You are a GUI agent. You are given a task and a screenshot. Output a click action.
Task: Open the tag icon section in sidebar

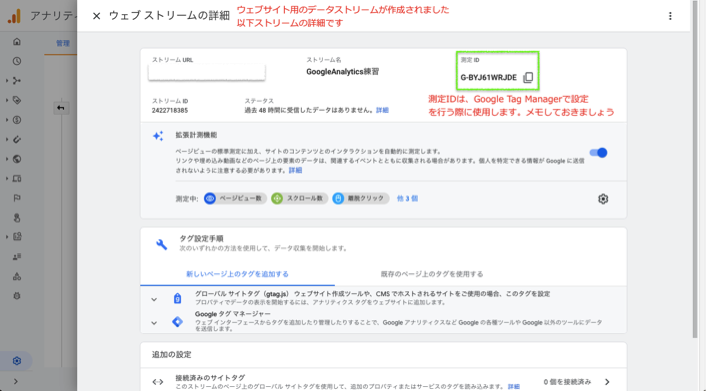click(17, 100)
